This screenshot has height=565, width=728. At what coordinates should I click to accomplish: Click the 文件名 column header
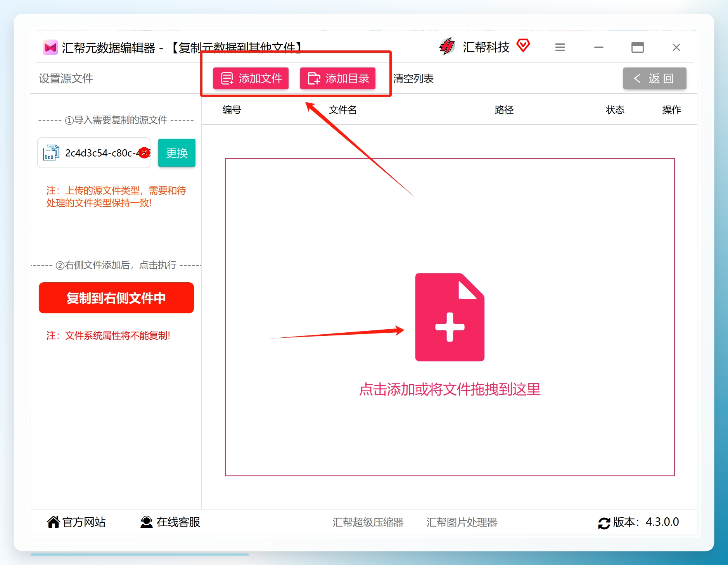coord(342,110)
